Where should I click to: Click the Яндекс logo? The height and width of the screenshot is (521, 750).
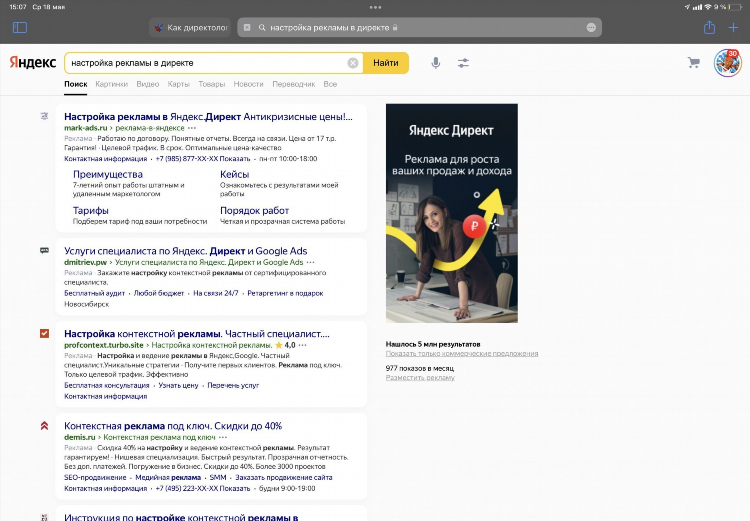[x=33, y=63]
